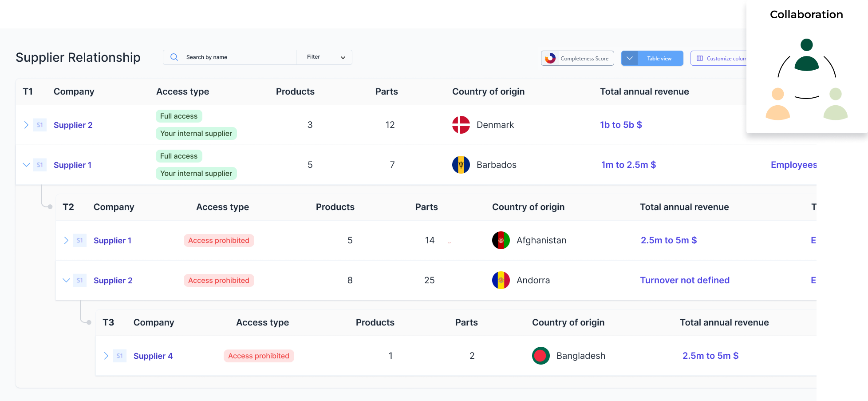868x401 pixels.
Task: Click the Bangladesh flag icon
Action: tap(541, 356)
